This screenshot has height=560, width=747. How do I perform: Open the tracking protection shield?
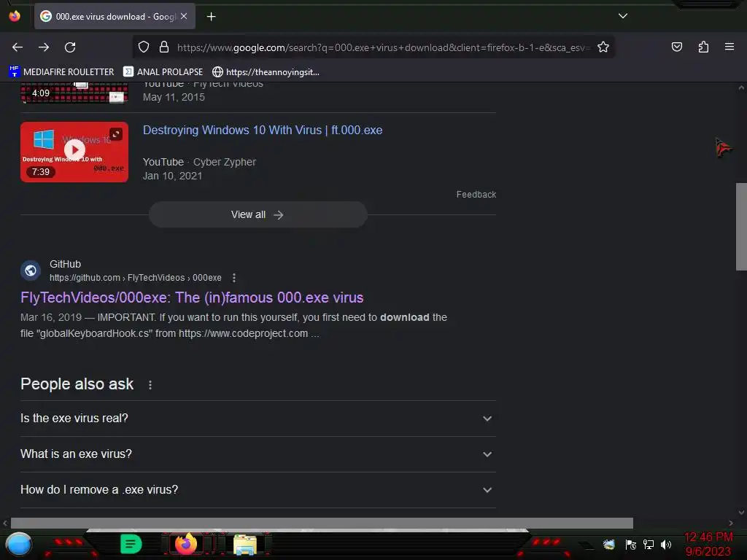pyautogui.click(x=144, y=47)
